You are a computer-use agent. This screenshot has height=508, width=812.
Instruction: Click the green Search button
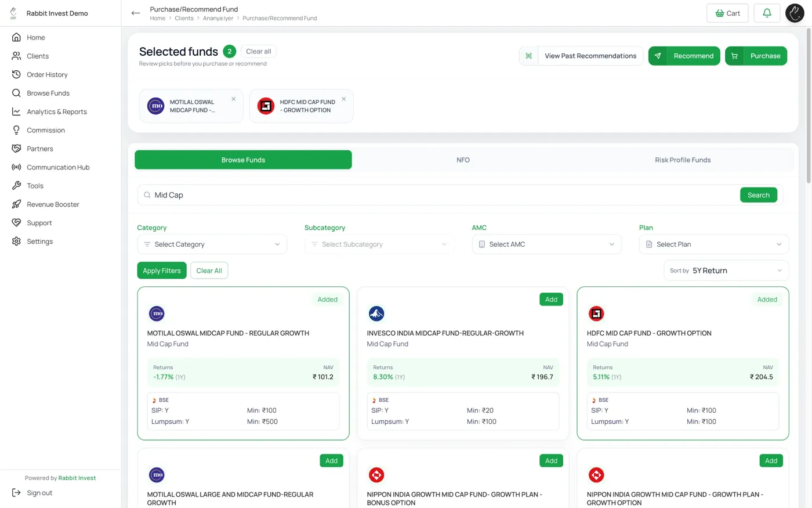758,195
